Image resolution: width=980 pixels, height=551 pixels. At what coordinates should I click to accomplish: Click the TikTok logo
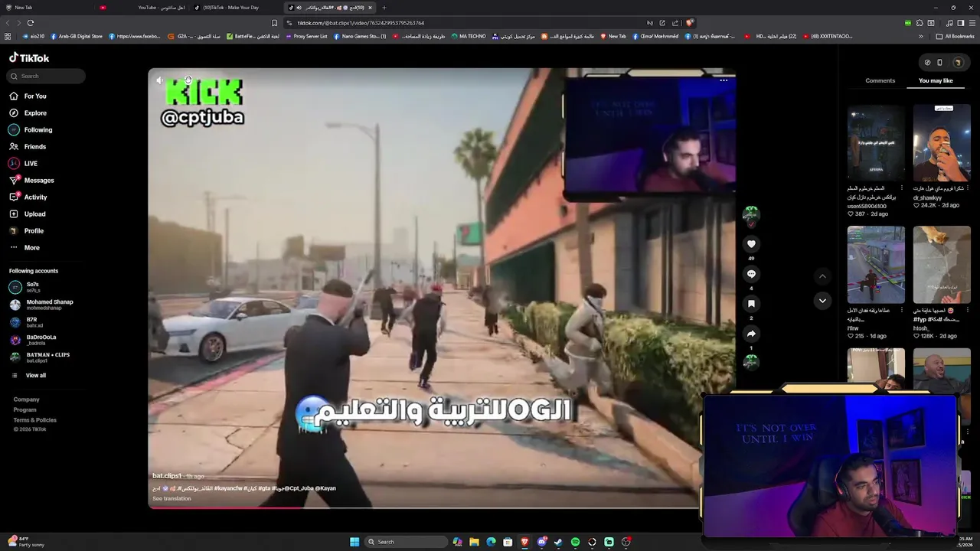click(29, 58)
